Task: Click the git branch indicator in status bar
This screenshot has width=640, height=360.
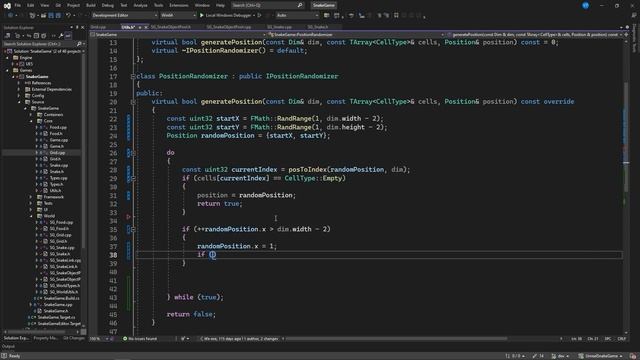Action: pyautogui.click(x=560, y=356)
